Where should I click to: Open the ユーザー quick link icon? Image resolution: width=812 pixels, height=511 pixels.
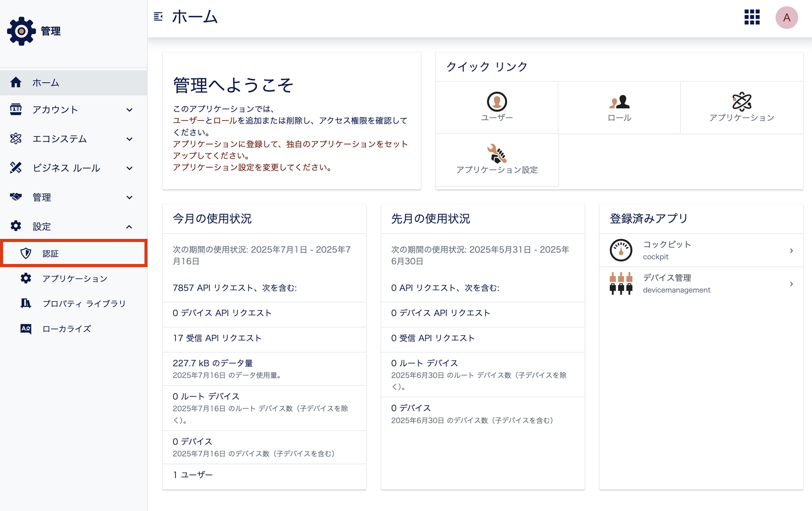point(497,102)
